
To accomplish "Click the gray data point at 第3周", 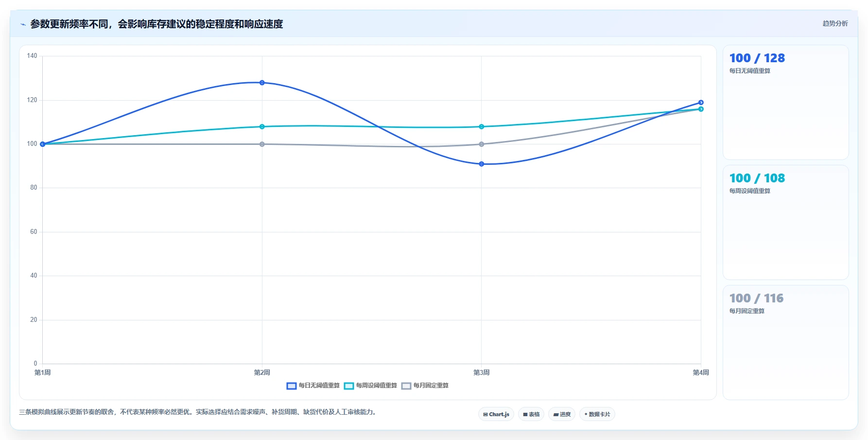I will [482, 144].
